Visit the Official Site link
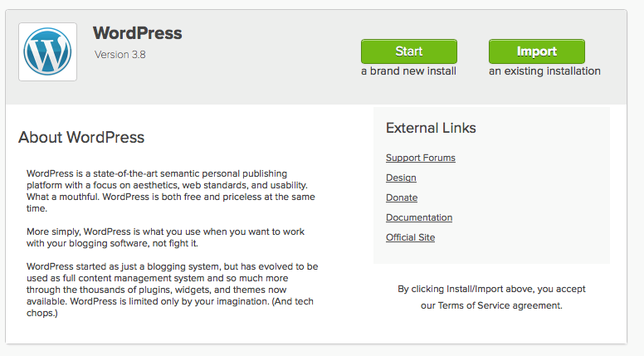This screenshot has height=356, width=644. 410,237
